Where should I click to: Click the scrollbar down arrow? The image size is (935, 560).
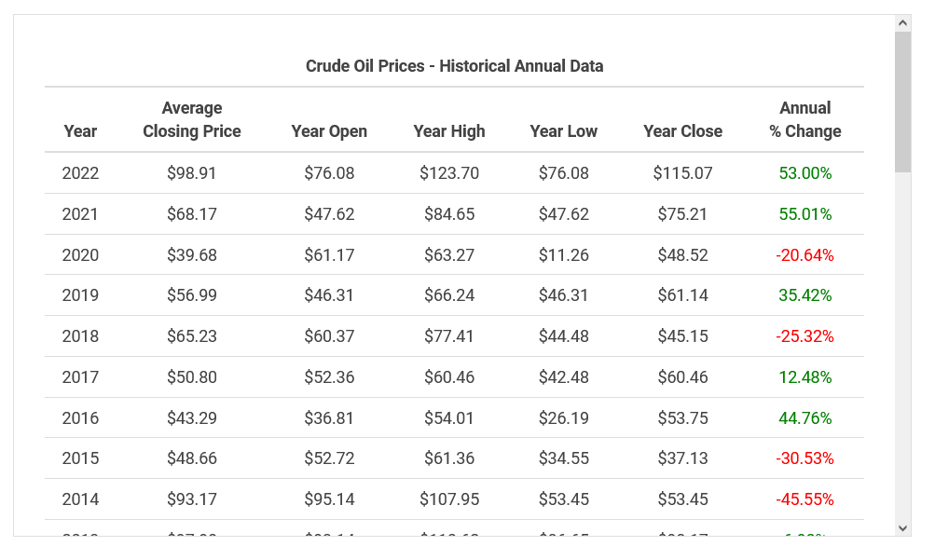902,527
